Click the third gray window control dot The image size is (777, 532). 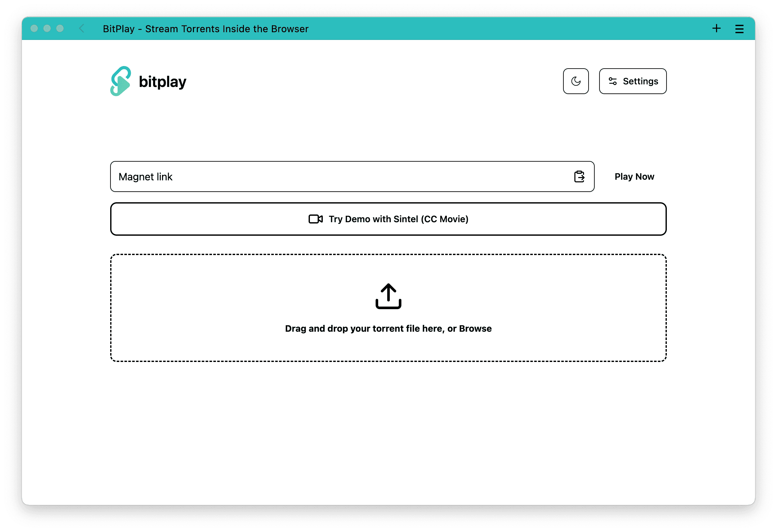click(x=60, y=28)
